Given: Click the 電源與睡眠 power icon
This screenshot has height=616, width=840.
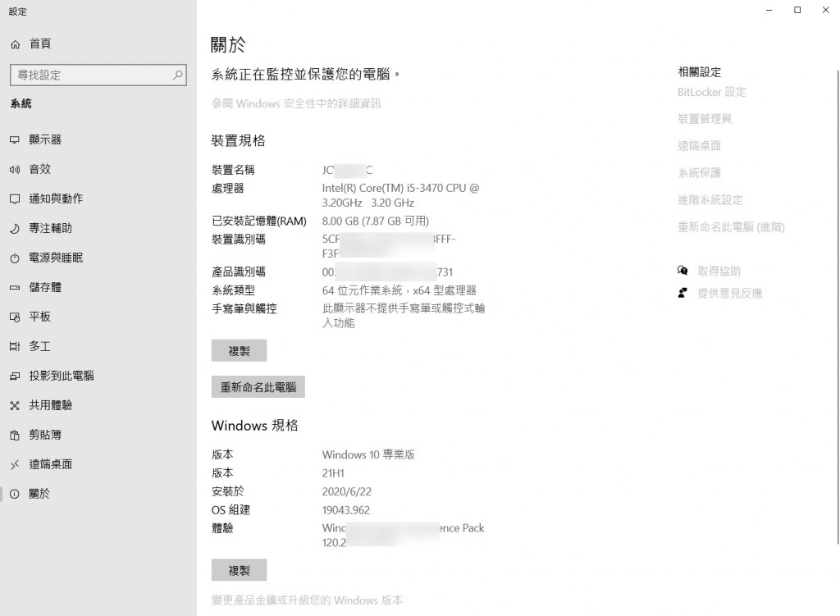Looking at the screenshot, I should [15, 258].
